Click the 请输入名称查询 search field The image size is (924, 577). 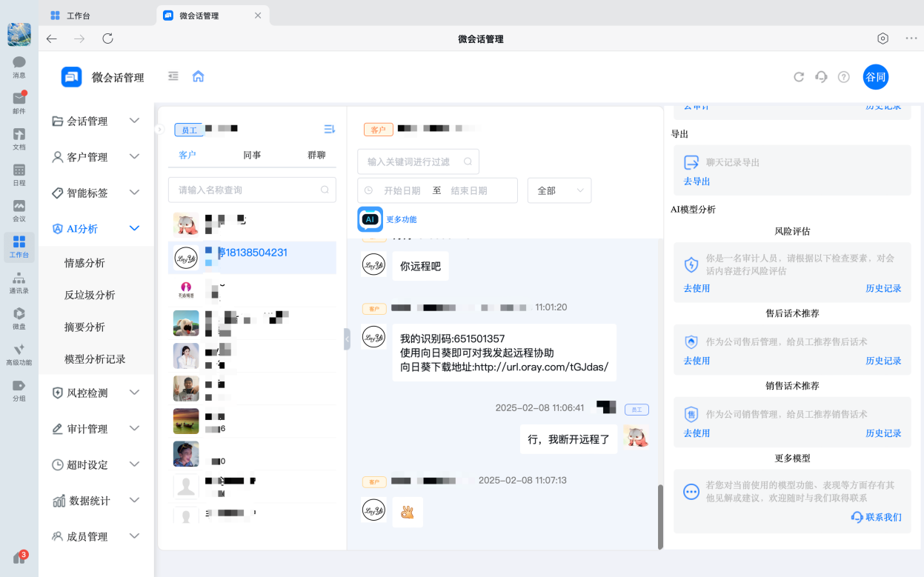coord(252,190)
